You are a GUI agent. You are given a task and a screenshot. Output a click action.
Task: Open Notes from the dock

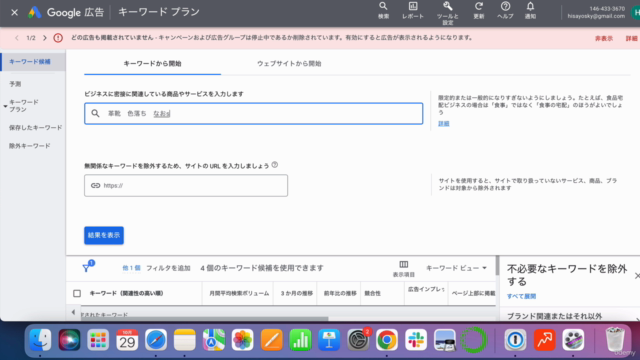184,340
